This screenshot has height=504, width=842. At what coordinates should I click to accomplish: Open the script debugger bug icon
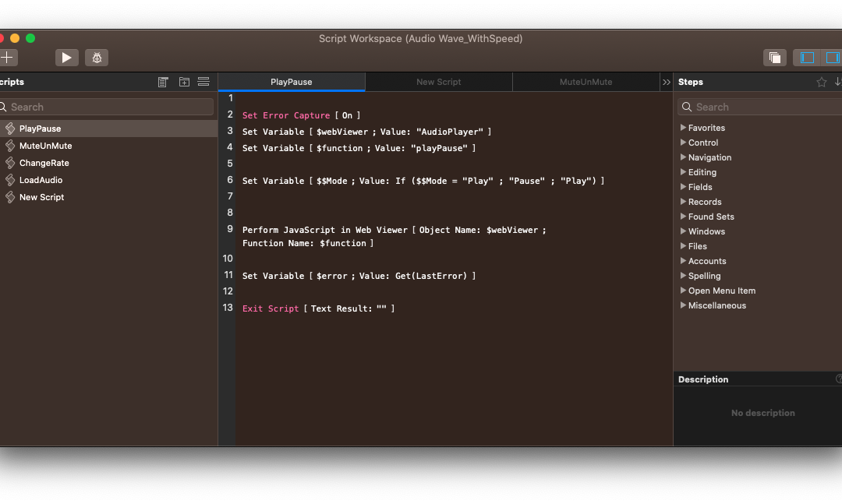click(x=97, y=58)
